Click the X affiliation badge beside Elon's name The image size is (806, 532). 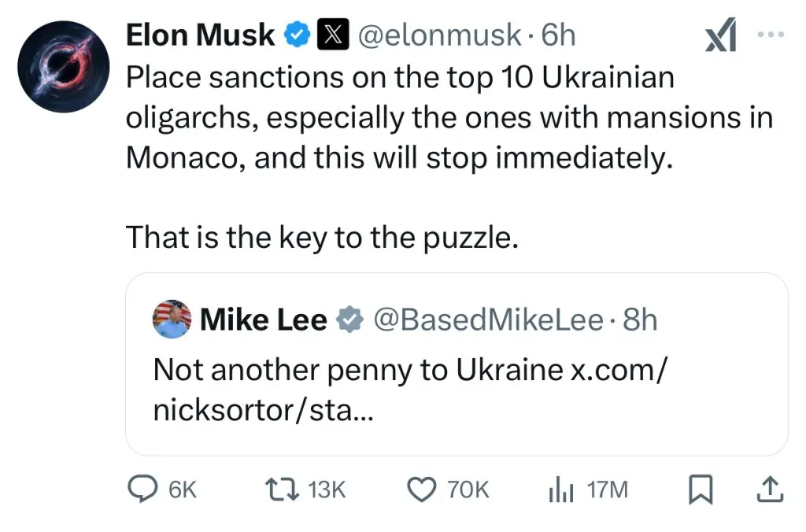pos(332,35)
